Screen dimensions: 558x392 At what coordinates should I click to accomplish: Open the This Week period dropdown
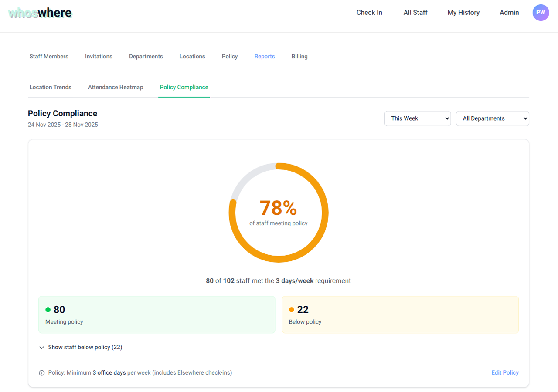(417, 118)
